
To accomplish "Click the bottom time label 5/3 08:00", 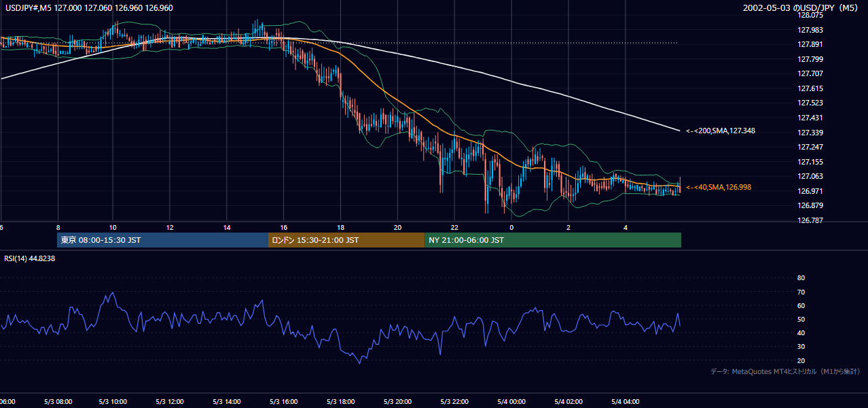I will 58,402.
